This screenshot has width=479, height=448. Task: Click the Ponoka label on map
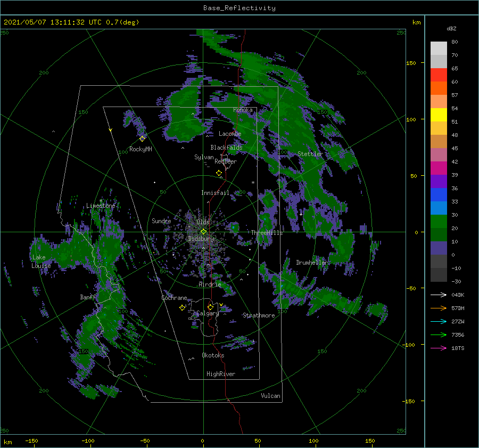[x=243, y=110]
